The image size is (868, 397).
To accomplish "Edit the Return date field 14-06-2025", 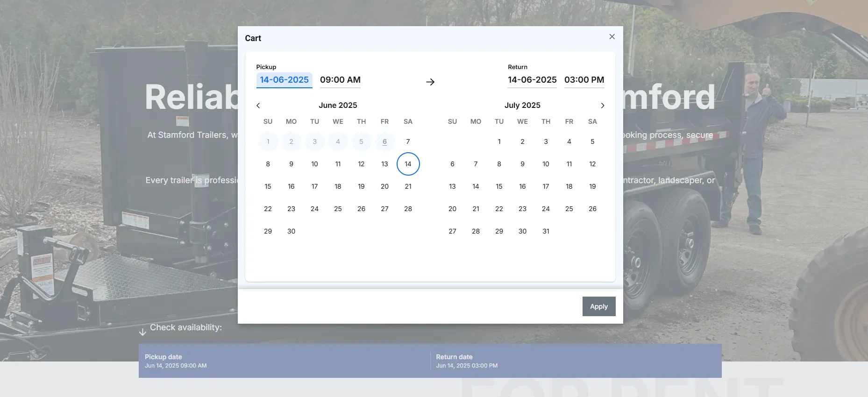I will (x=533, y=80).
